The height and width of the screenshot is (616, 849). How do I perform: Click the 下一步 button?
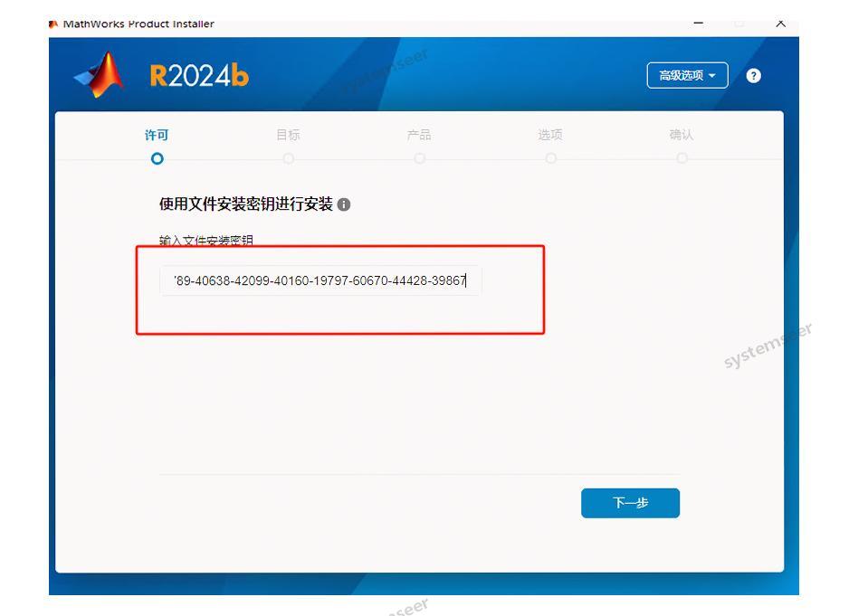630,503
